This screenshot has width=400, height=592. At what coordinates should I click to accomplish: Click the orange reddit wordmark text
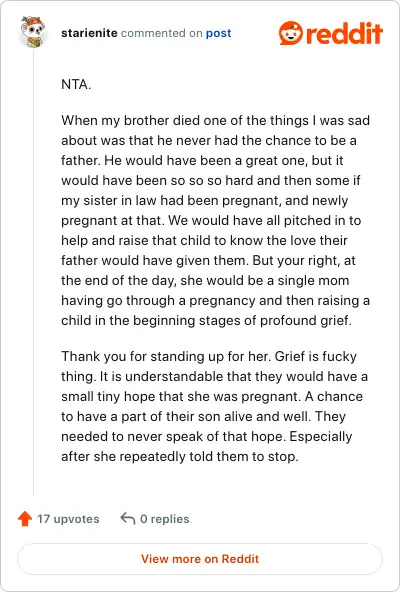pos(344,33)
